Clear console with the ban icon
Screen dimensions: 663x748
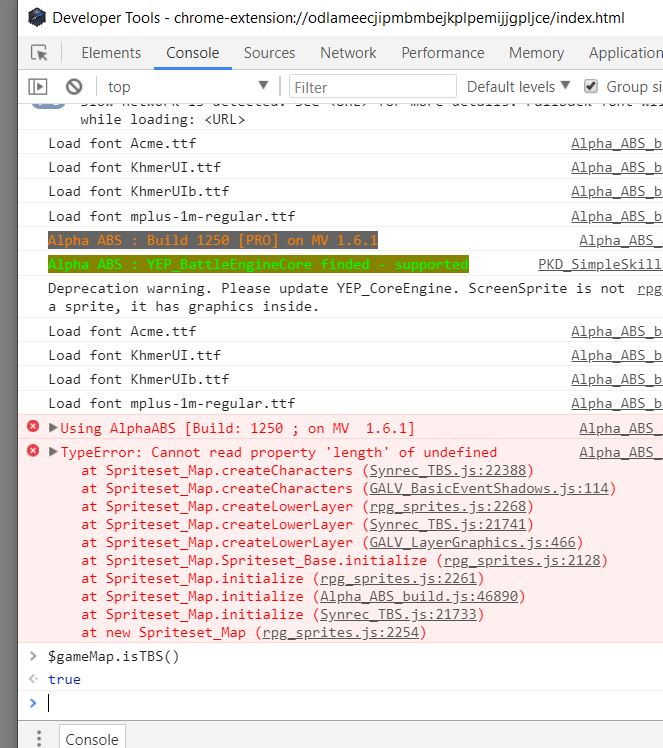(x=74, y=87)
